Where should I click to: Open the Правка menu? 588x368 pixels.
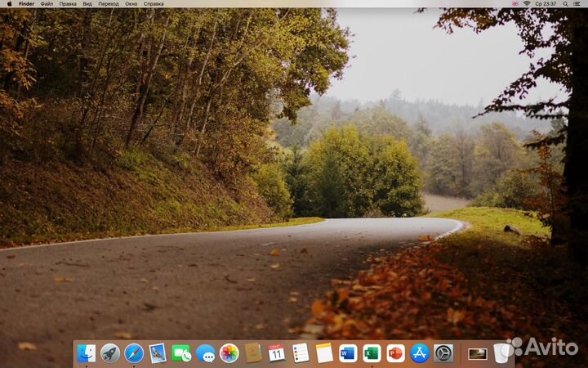68,4
